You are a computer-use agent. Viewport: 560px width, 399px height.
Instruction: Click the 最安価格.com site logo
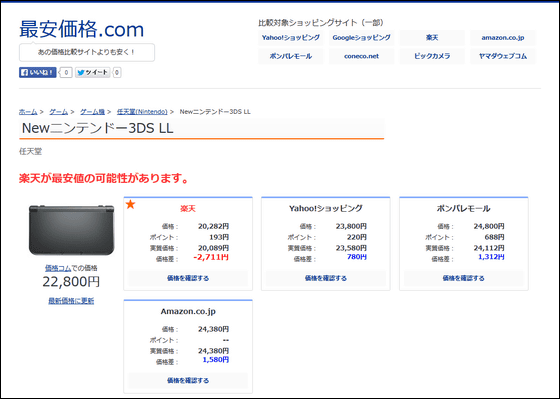point(81,29)
